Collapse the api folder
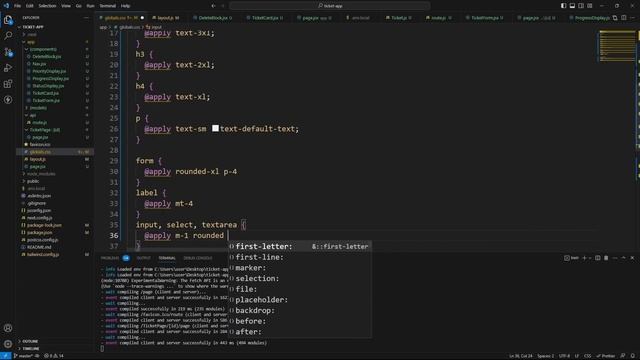This screenshot has height=360, width=640. pyautogui.click(x=55, y=115)
